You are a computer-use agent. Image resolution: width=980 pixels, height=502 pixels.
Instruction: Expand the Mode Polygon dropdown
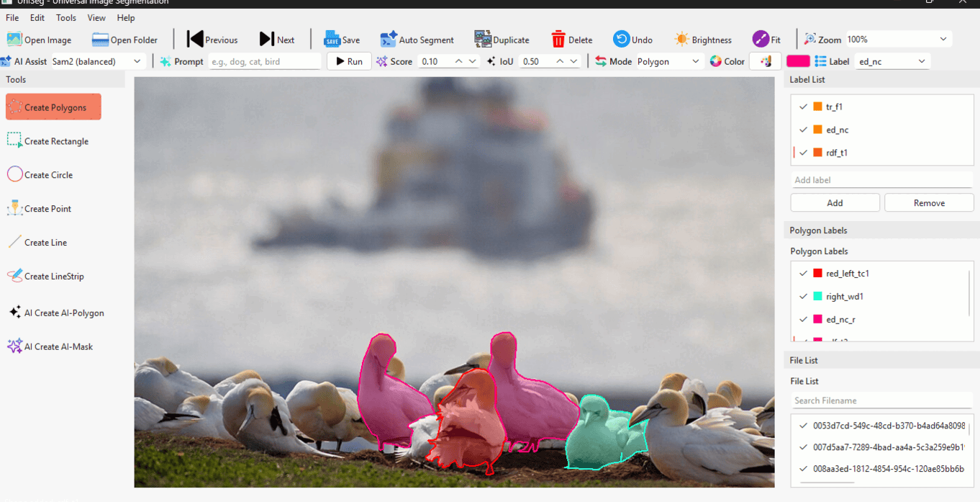pyautogui.click(x=668, y=61)
